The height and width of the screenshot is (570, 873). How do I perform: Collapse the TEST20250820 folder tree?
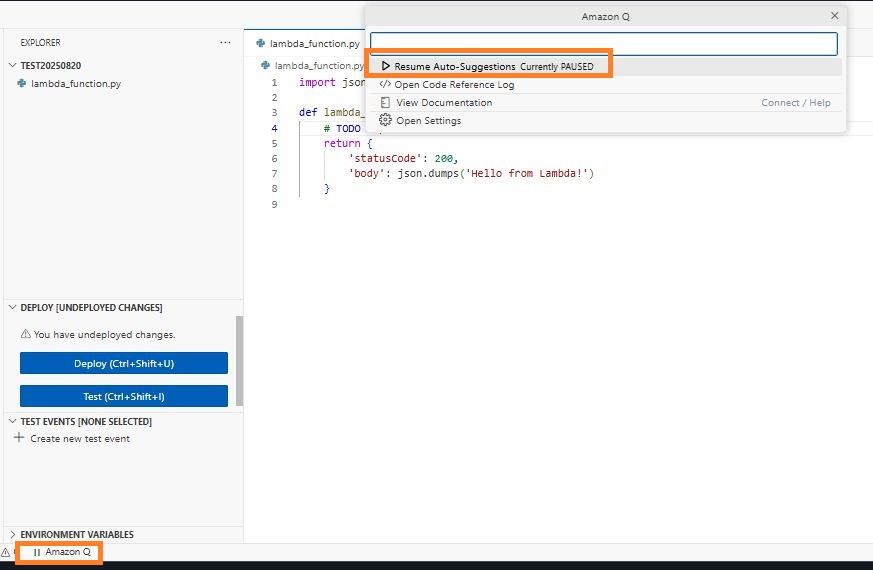tap(12, 65)
